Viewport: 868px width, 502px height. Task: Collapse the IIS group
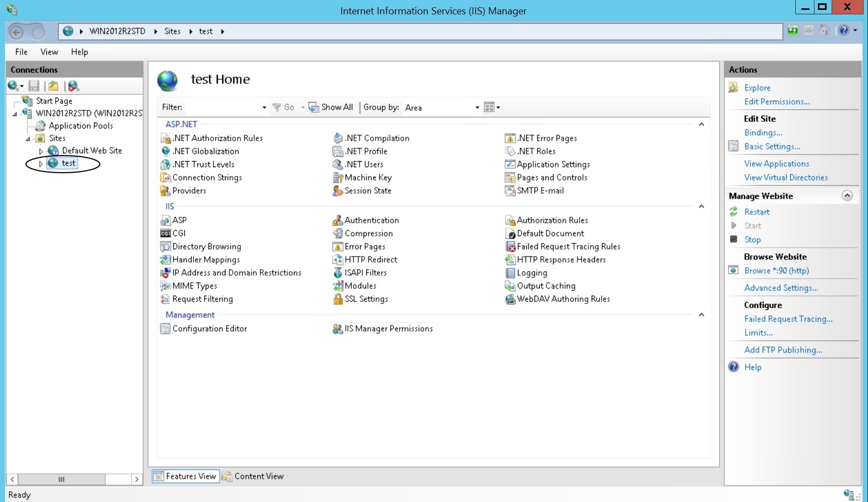coord(701,207)
